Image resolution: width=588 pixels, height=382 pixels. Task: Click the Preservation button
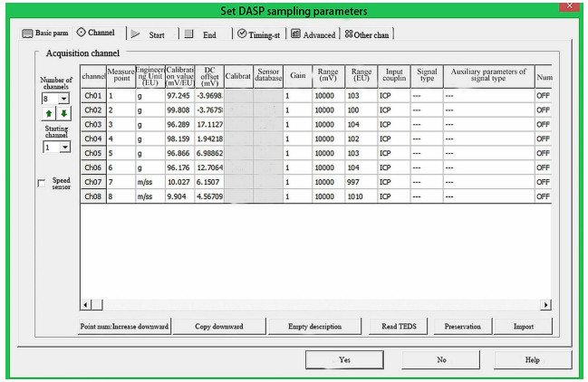pos(462,326)
